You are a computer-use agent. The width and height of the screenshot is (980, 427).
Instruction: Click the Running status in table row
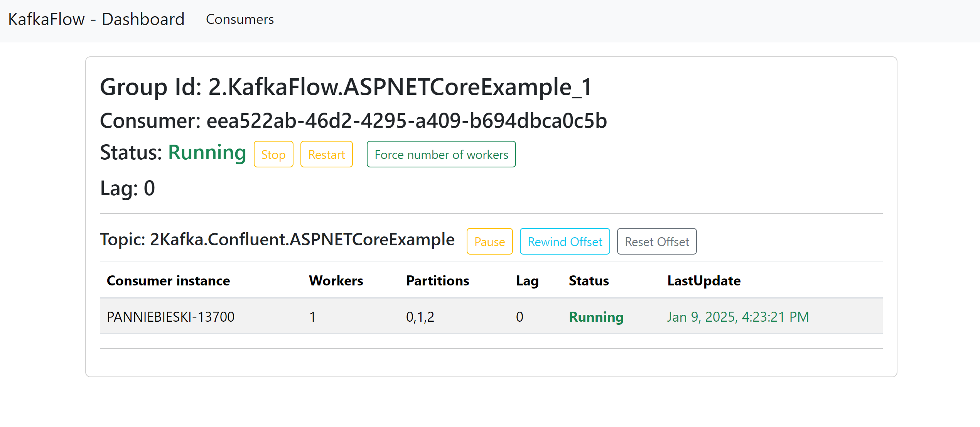pos(596,317)
